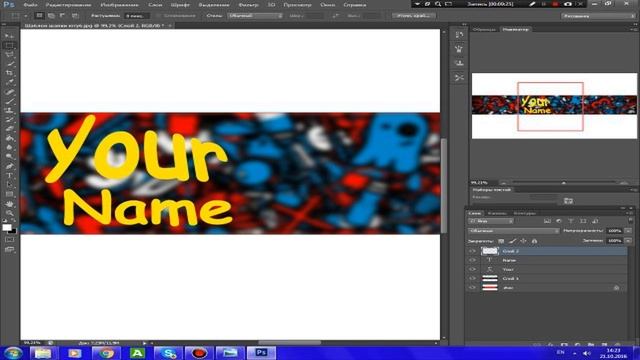
Task: Select the Rectangle shape tool
Action: [9, 194]
